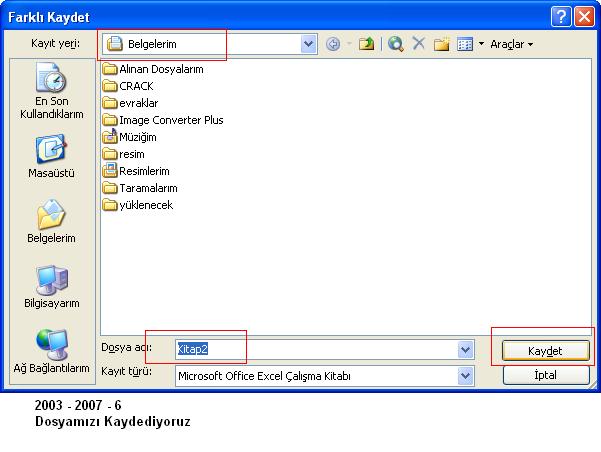Open En Son Kullandıklarım in sidebar
The width and height of the screenshot is (601, 452).
51,91
